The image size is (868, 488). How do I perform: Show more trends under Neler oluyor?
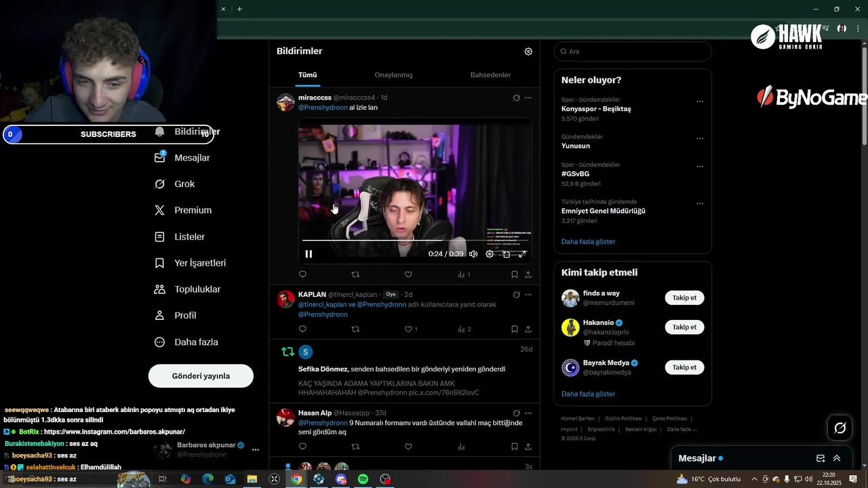[588, 241]
